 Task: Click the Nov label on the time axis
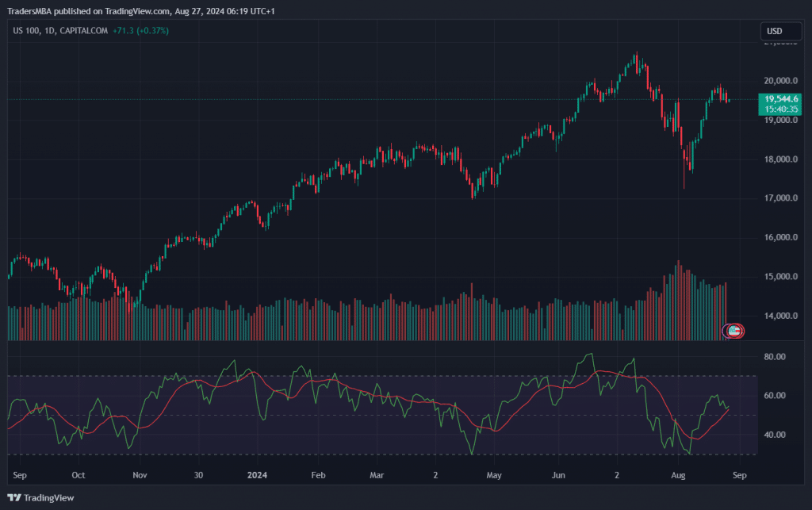[x=140, y=476]
